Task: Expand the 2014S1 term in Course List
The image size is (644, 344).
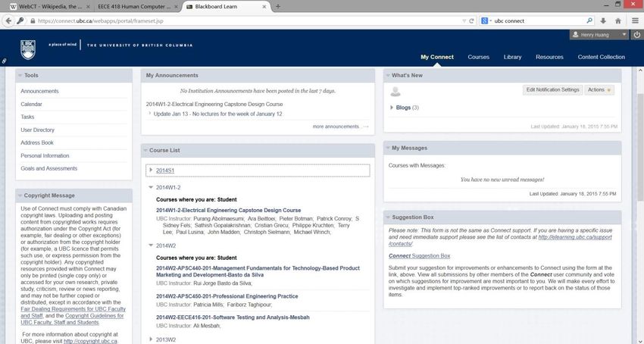Action: 151,170
